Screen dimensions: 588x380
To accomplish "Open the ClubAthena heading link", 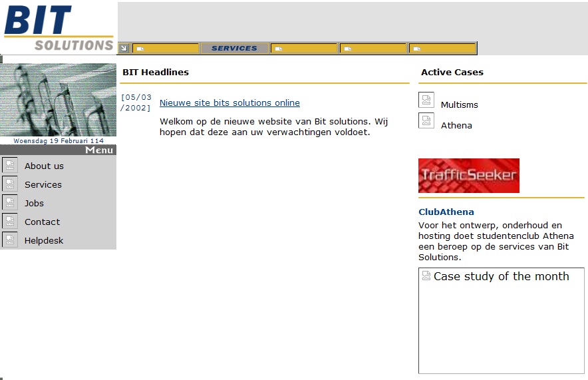I will click(x=446, y=212).
